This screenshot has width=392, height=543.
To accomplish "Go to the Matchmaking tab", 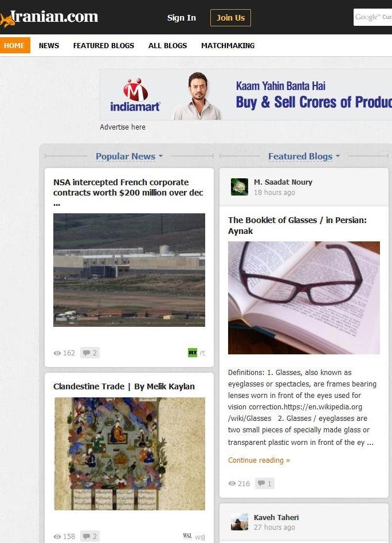I will pos(228,45).
